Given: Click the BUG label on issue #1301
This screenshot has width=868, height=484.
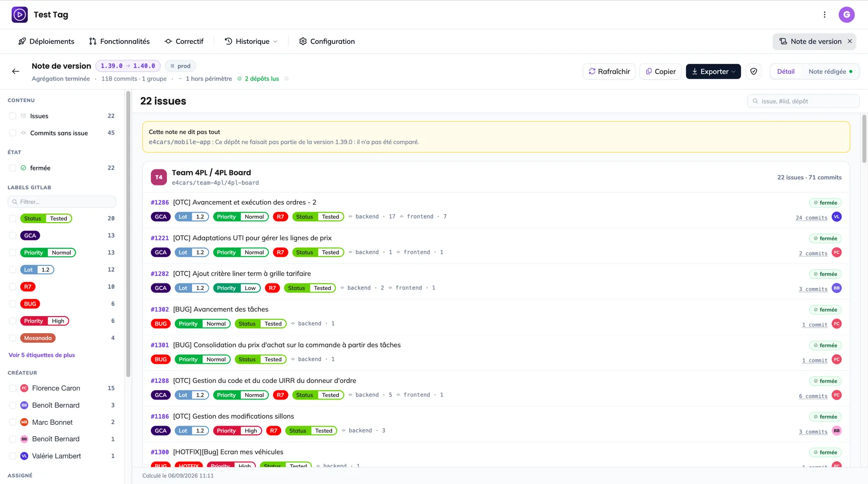Looking at the screenshot, I should pos(161,359).
